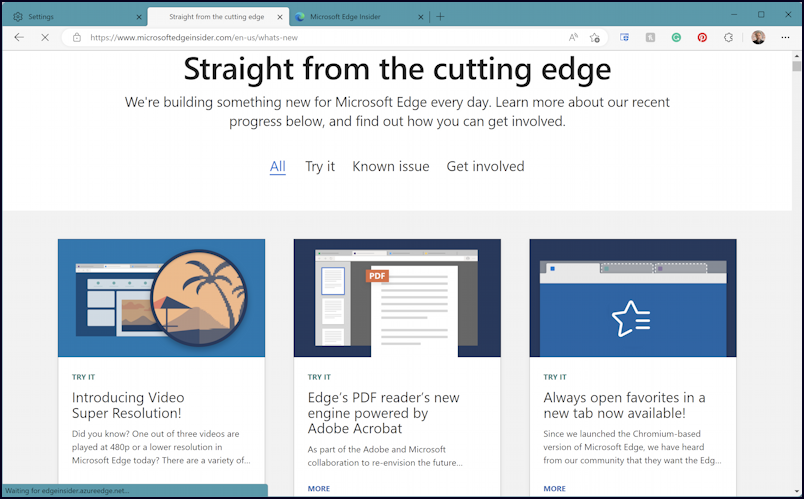
Task: Open the Read Aloud icon in address bar
Action: pos(573,37)
